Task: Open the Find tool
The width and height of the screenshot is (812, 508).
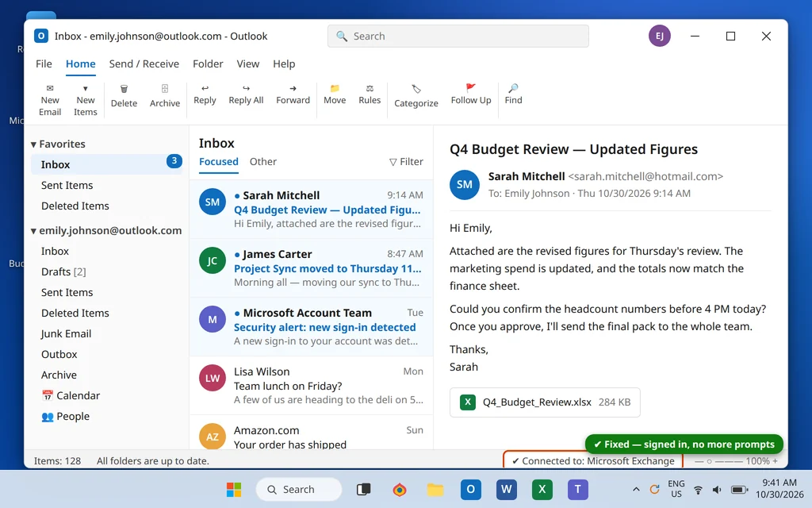Action: [513, 95]
